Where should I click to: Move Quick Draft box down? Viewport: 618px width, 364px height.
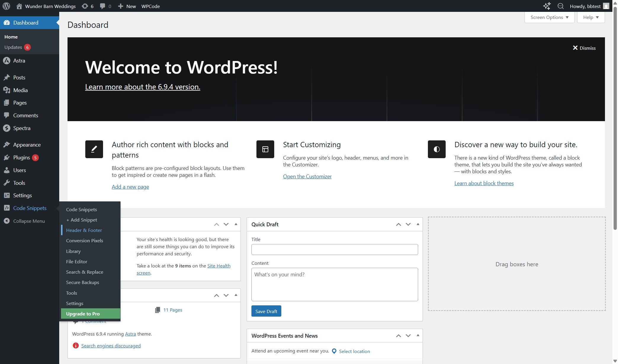[x=408, y=225]
